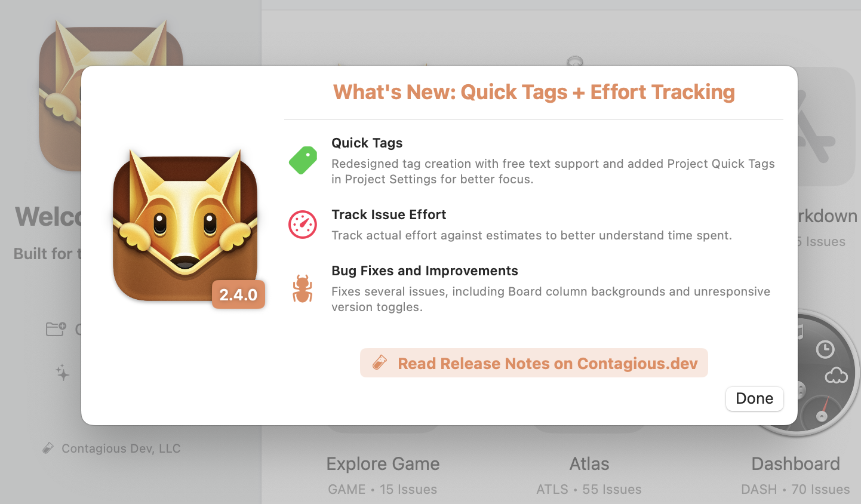The height and width of the screenshot is (504, 861).
Task: Click the sparkle icon in the welcome sidebar
Action: (63, 373)
